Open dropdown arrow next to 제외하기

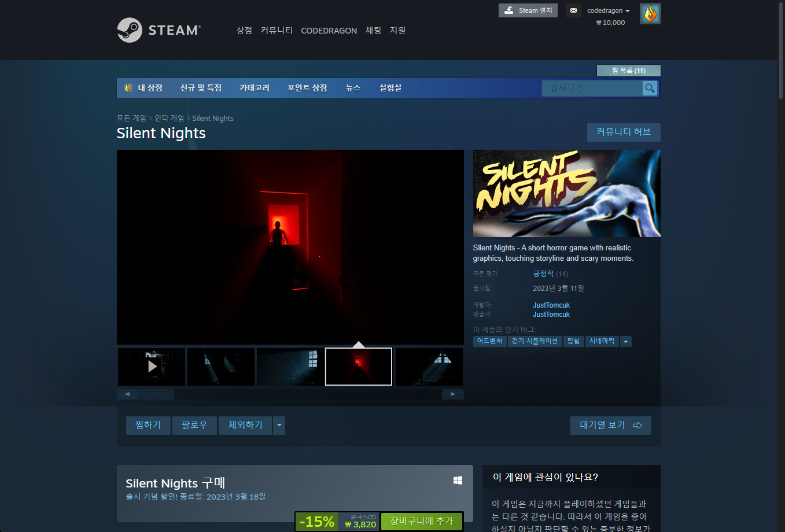pyautogui.click(x=279, y=425)
